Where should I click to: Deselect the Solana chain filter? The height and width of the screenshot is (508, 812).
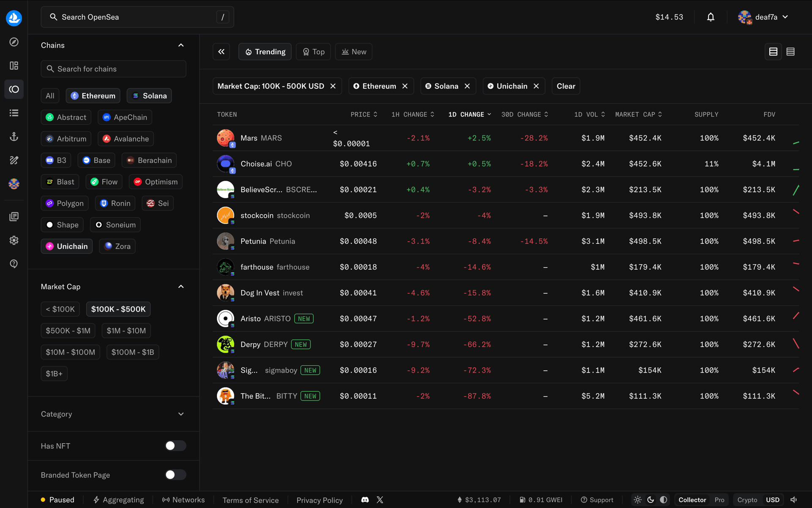tap(149, 96)
